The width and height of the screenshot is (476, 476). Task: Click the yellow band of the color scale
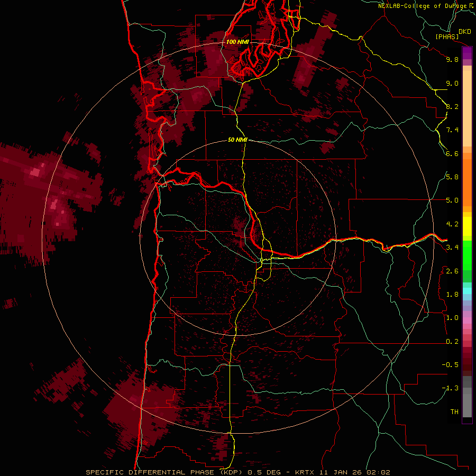point(467,226)
